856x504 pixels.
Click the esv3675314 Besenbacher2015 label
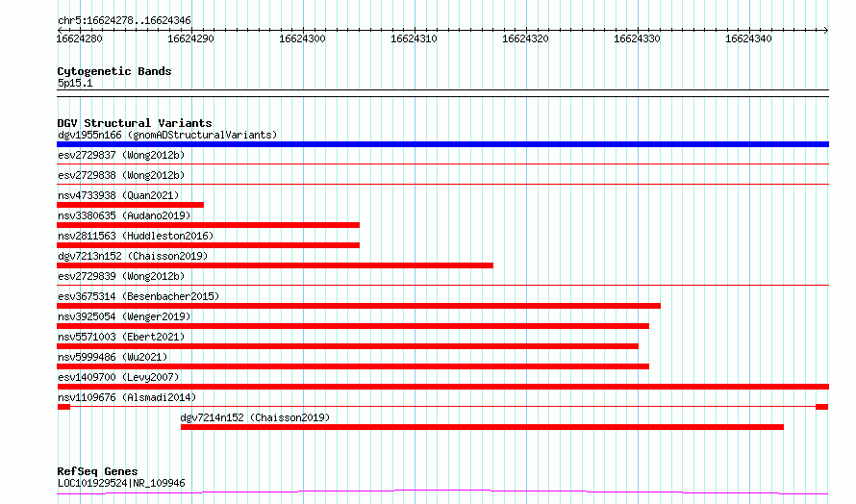point(138,296)
